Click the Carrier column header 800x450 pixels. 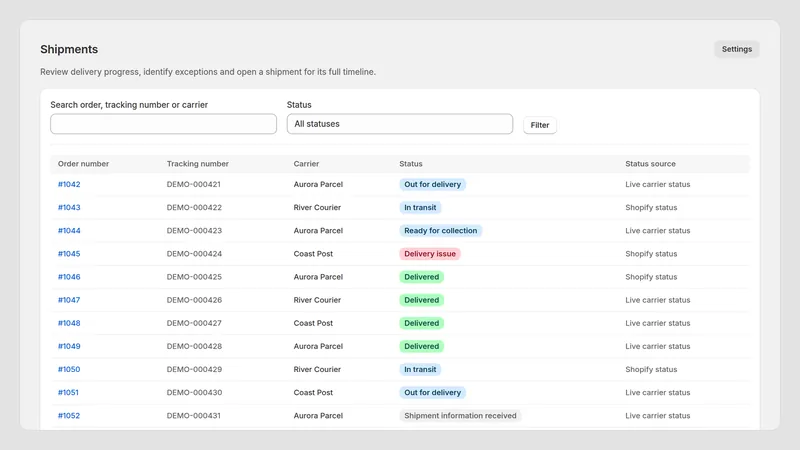click(x=306, y=164)
